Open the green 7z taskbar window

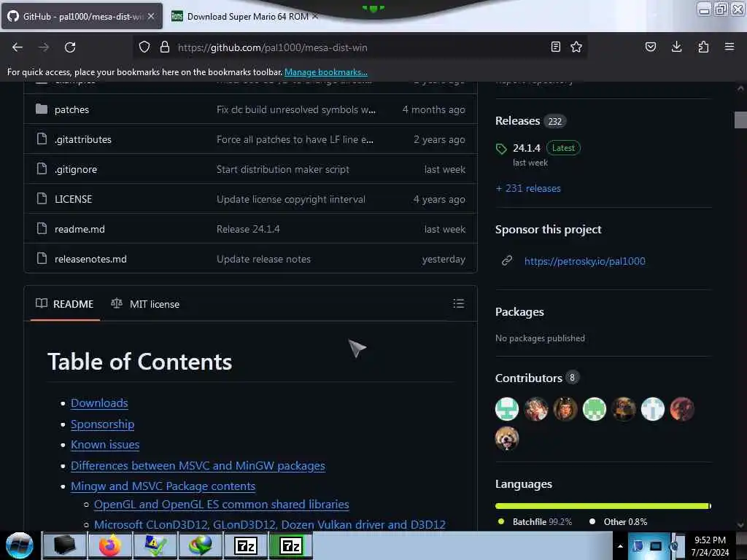coord(291,545)
